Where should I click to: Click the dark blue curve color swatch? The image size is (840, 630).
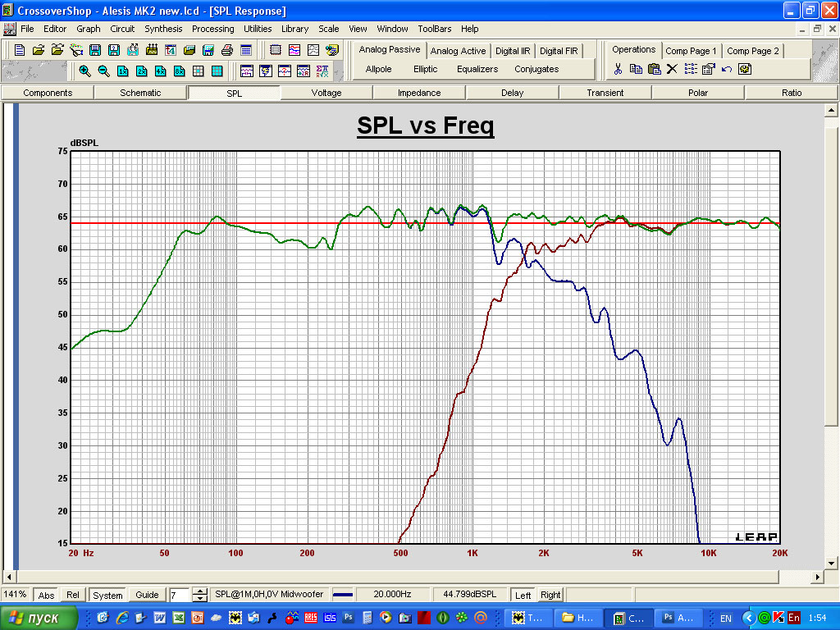coord(343,595)
